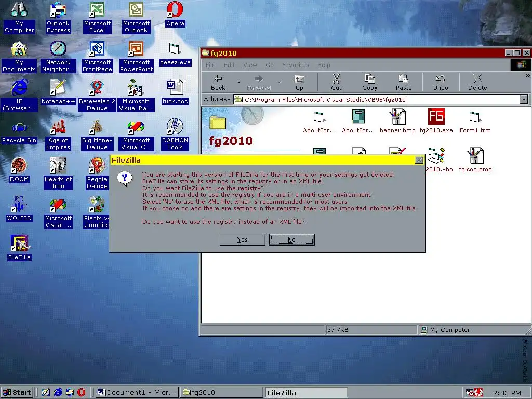
Task: Select fg2010.exe in fg2010 window
Action: (436, 121)
